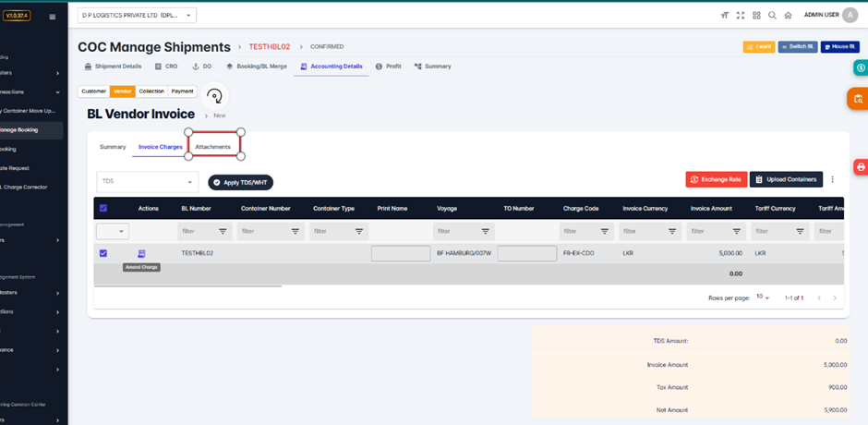The height and width of the screenshot is (425, 868).
Task: Click the red printer floating icon on the right edge
Action: (x=860, y=167)
